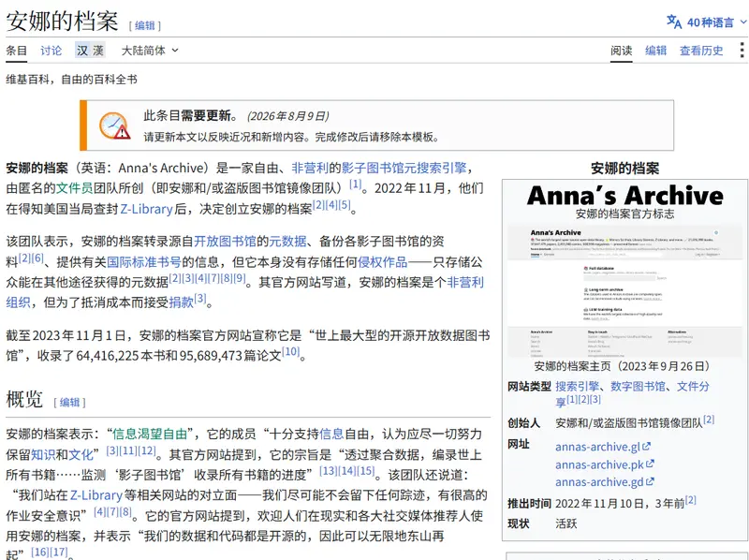Click 编辑 link next to page title
The height and width of the screenshot is (560, 749).
145,25
